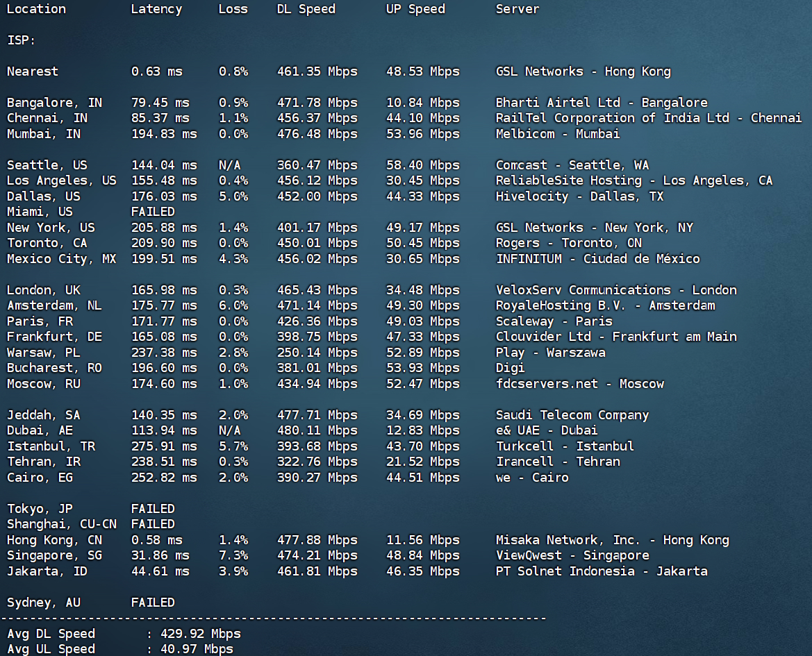Select "RoyaleHosting B.V. - Amsterdam" server
Viewport: 812px width, 656px height.
(606, 305)
